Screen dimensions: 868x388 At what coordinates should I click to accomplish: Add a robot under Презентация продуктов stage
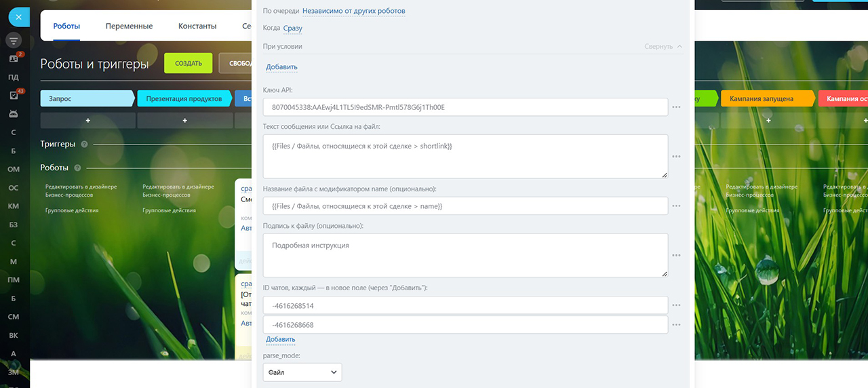pos(184,120)
